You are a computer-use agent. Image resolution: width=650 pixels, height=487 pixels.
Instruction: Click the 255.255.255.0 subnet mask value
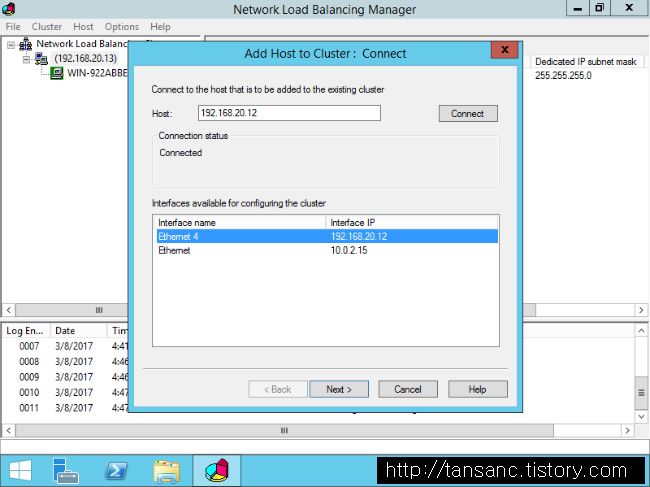click(x=563, y=75)
